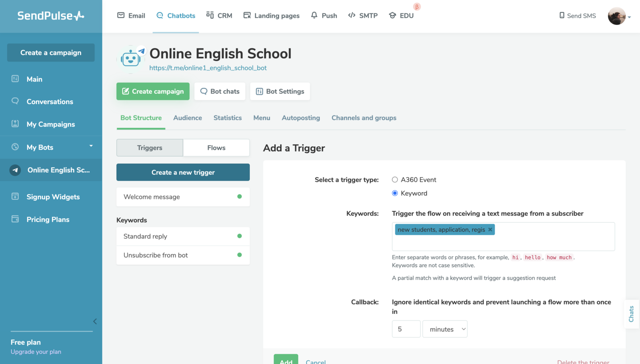Switch to the Bot Structure tab
Viewport: 640px width, 364px height.
pyautogui.click(x=141, y=118)
